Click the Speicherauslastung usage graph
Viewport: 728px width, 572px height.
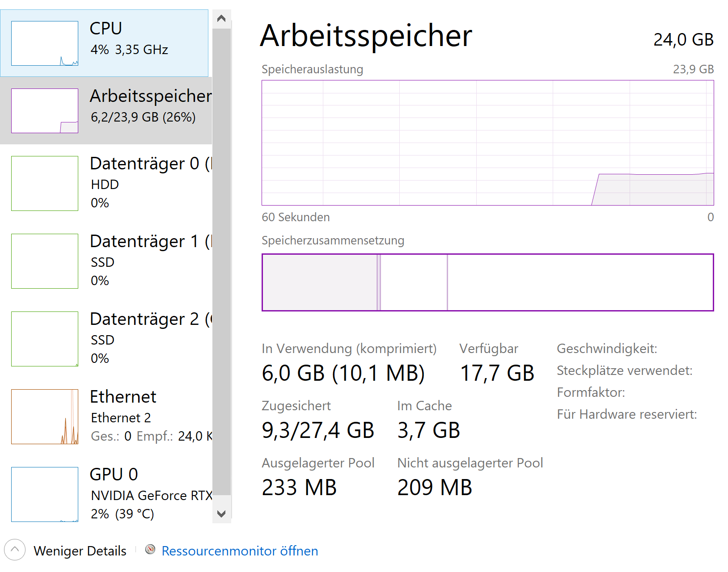point(487,143)
